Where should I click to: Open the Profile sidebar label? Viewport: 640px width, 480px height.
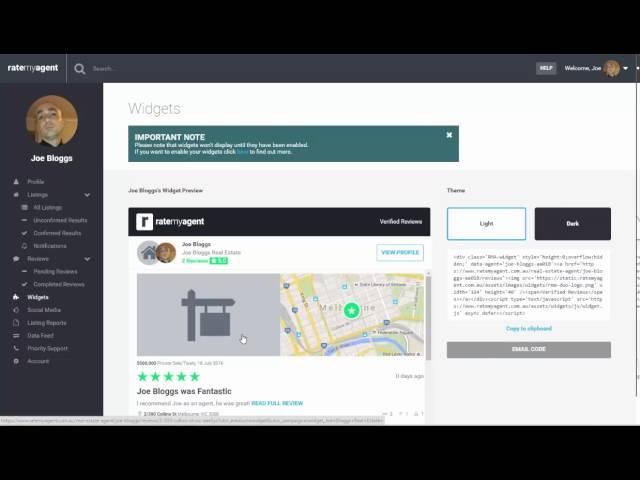pyautogui.click(x=36, y=182)
